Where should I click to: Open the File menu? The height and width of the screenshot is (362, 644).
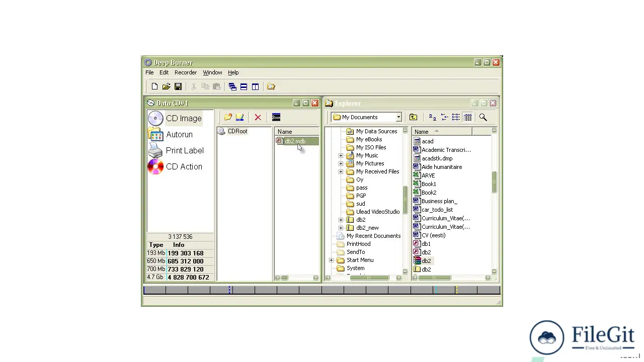(x=149, y=72)
